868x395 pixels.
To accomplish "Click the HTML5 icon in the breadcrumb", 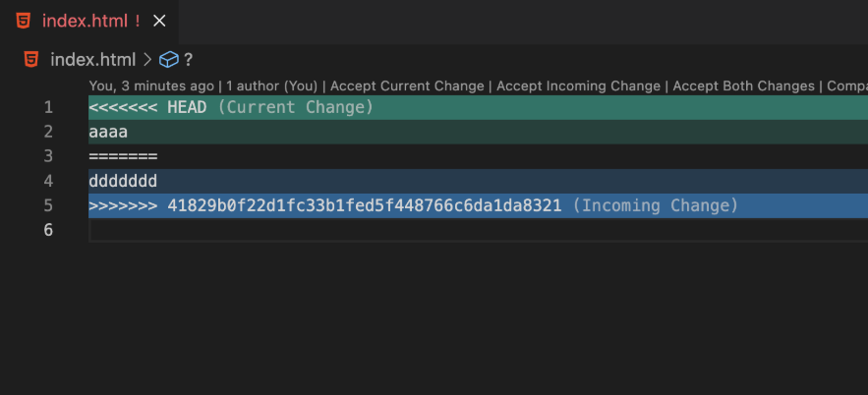I will (31, 59).
